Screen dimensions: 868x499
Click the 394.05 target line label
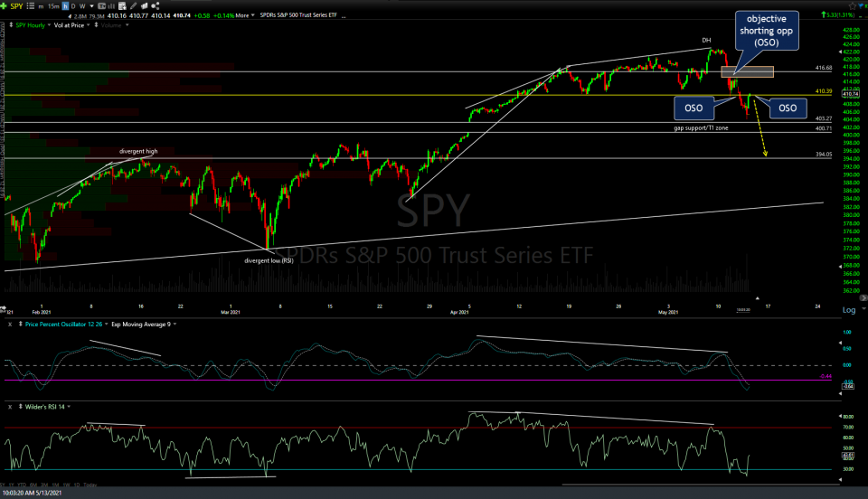(823, 155)
